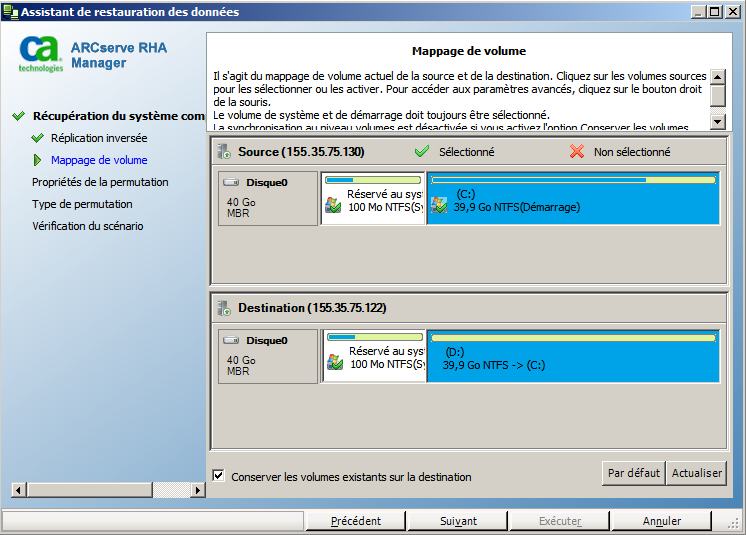Select the source C: 39,9 Go volume
The height and width of the screenshot is (535, 746).
coord(573,198)
